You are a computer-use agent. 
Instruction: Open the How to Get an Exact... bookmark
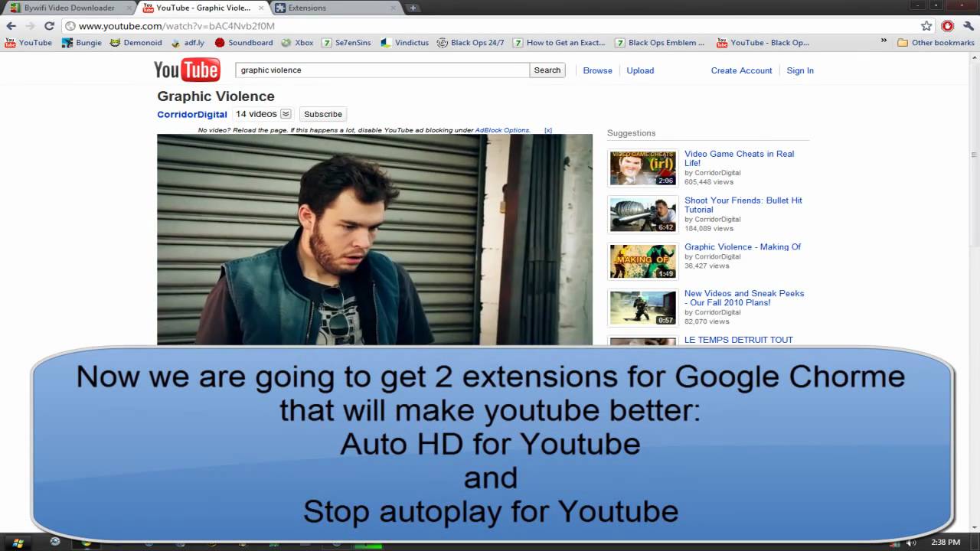tap(559, 43)
